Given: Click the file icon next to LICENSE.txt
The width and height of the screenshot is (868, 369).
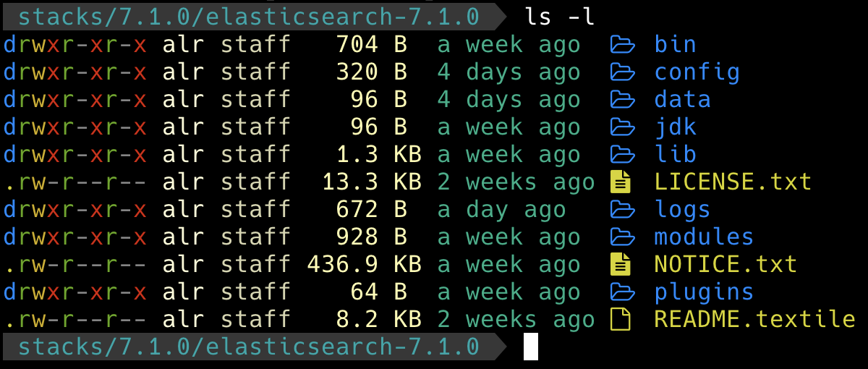Looking at the screenshot, I should pos(621,182).
